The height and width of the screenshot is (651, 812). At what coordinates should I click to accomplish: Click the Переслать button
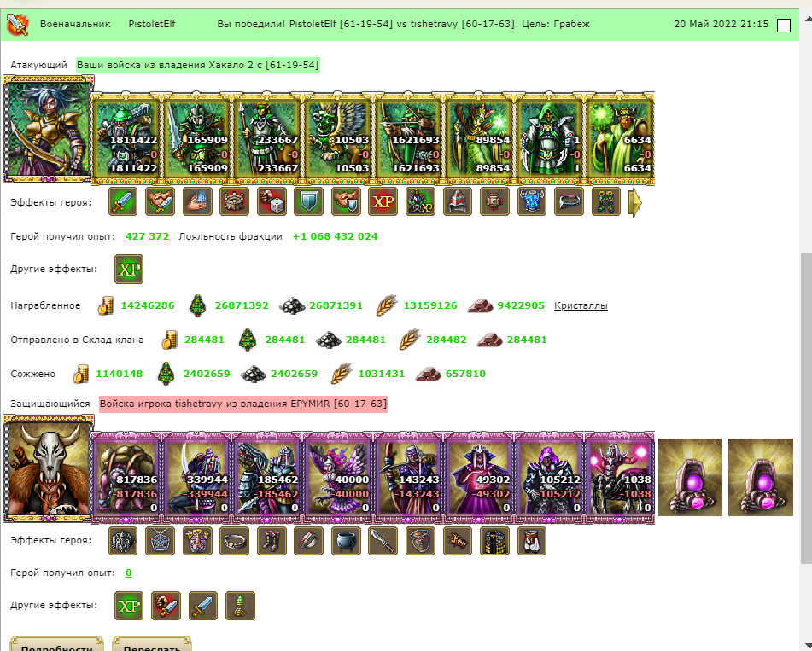tap(152, 644)
